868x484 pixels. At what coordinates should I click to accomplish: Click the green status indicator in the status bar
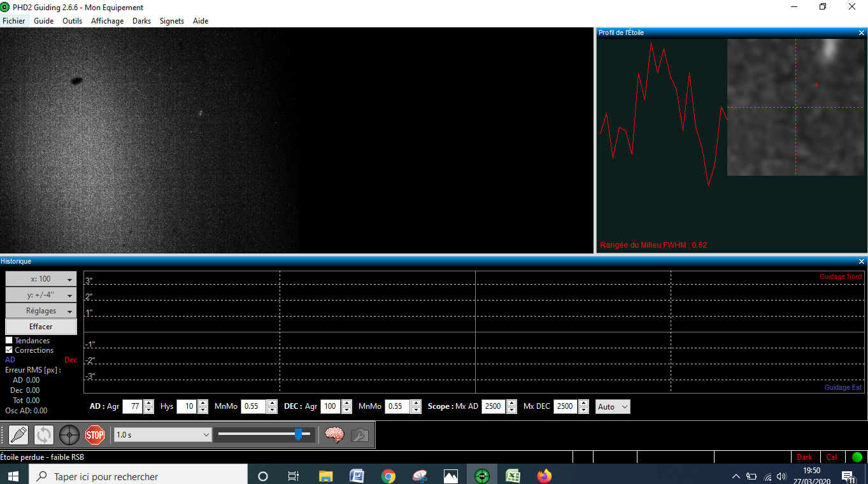point(857,457)
